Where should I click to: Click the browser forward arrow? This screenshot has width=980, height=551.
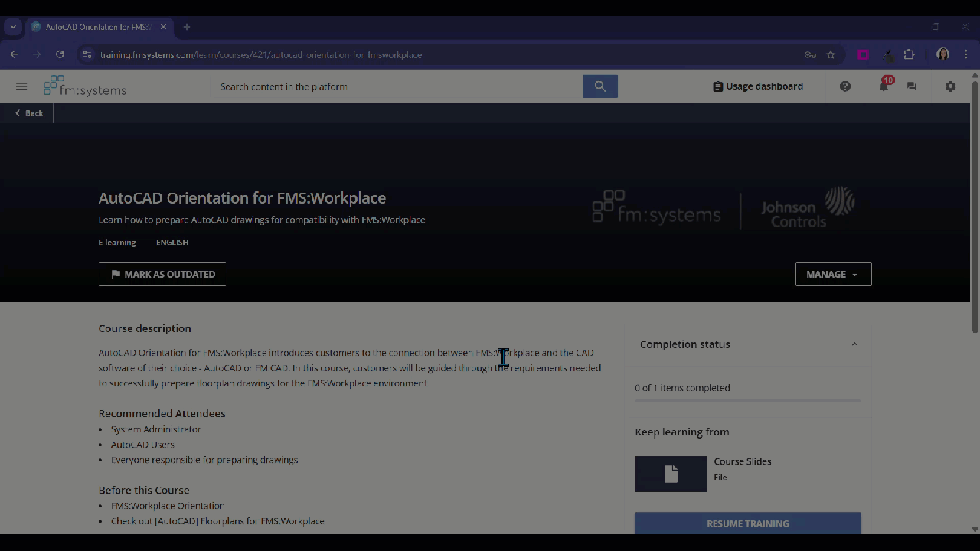tap(37, 54)
